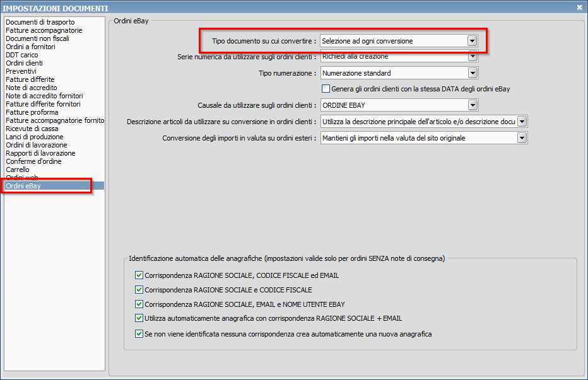Screen dimensions: 588x380
Task: Toggle EMAIL e NOME UTENTE EBAY checkbox
Action: click(x=139, y=304)
